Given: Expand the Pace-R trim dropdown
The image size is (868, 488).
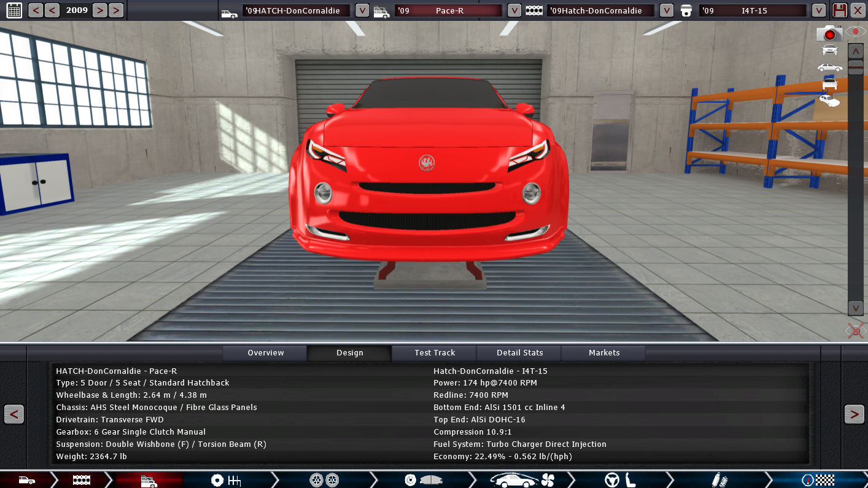Looking at the screenshot, I should coord(514,10).
